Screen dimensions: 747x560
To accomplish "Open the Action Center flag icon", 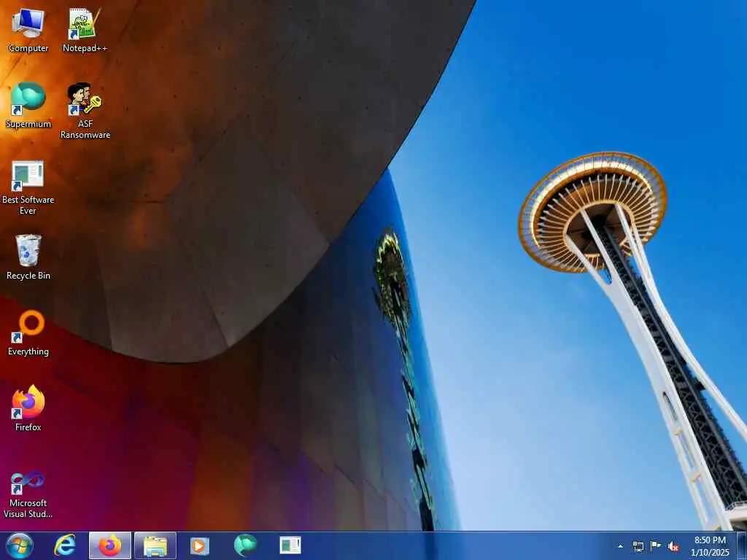I will pos(656,546).
